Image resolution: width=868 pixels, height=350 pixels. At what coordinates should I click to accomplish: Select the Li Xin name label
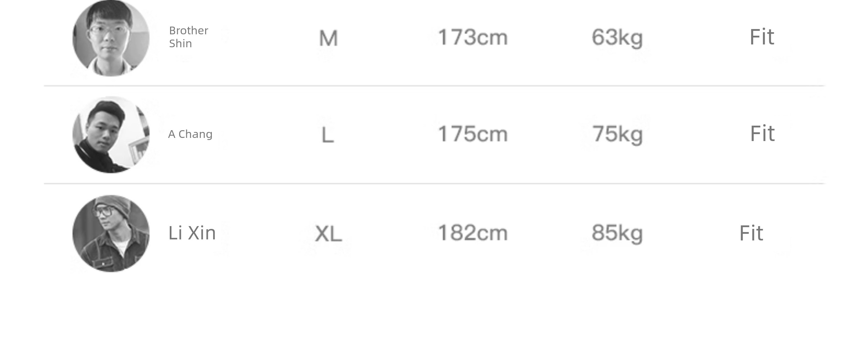coord(192,233)
